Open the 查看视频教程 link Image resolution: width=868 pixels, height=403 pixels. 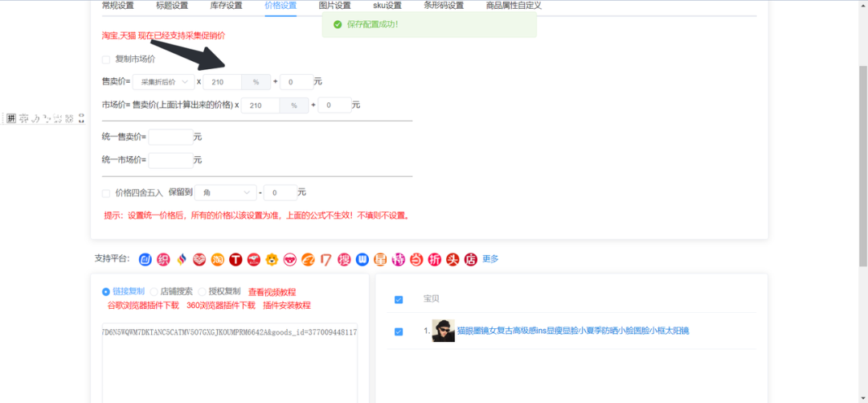(x=272, y=291)
